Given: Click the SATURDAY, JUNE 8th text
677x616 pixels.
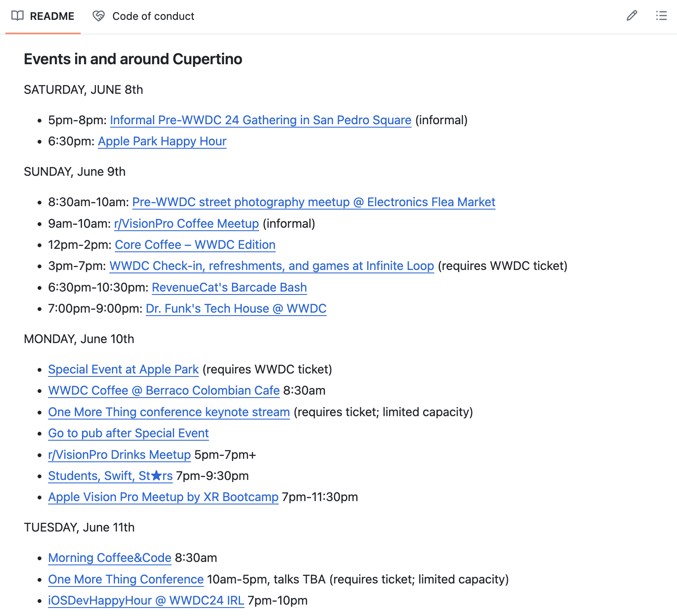Looking at the screenshot, I should click(x=84, y=90).
